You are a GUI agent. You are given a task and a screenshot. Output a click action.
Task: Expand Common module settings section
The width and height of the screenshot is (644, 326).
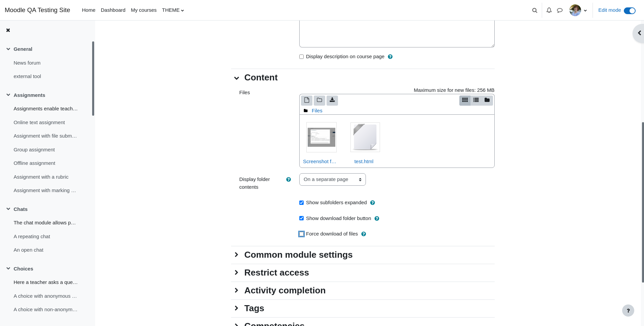click(298, 255)
